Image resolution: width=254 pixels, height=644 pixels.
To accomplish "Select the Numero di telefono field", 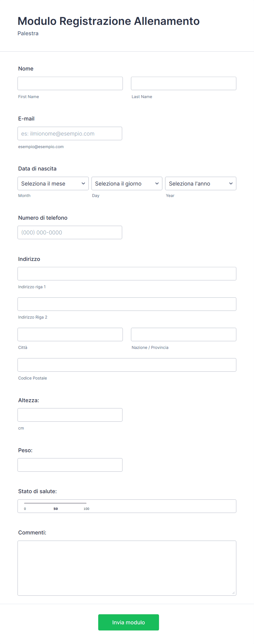I will [70, 233].
